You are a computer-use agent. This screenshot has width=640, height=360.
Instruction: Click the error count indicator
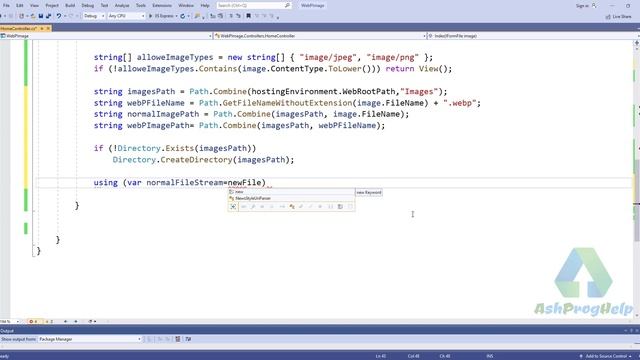[x=34, y=322]
